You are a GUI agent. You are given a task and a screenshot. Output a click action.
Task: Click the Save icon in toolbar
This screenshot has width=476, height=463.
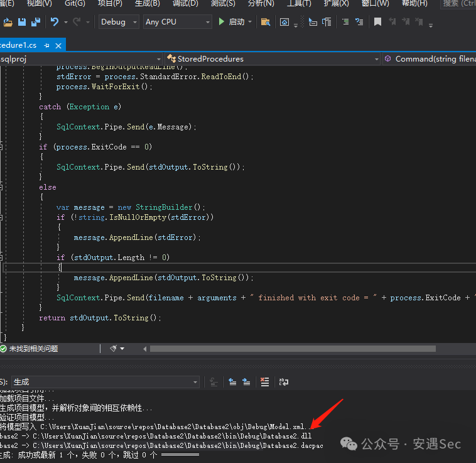22,22
